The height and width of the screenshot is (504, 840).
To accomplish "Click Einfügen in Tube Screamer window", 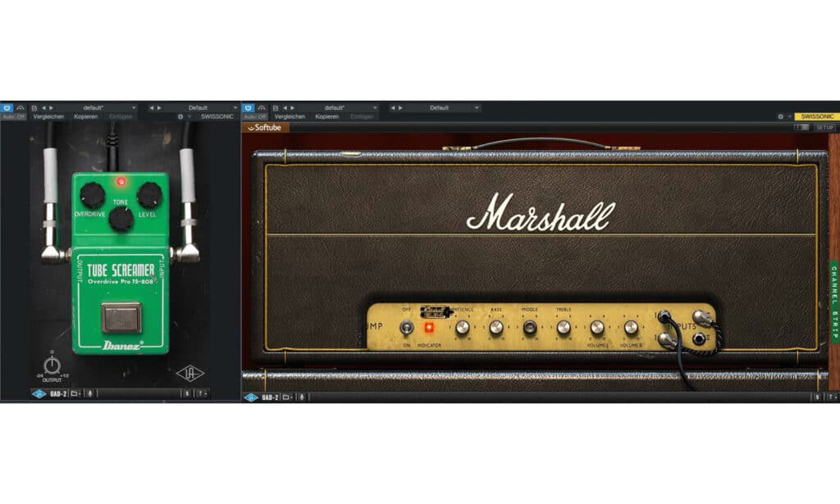I will click(x=121, y=116).
